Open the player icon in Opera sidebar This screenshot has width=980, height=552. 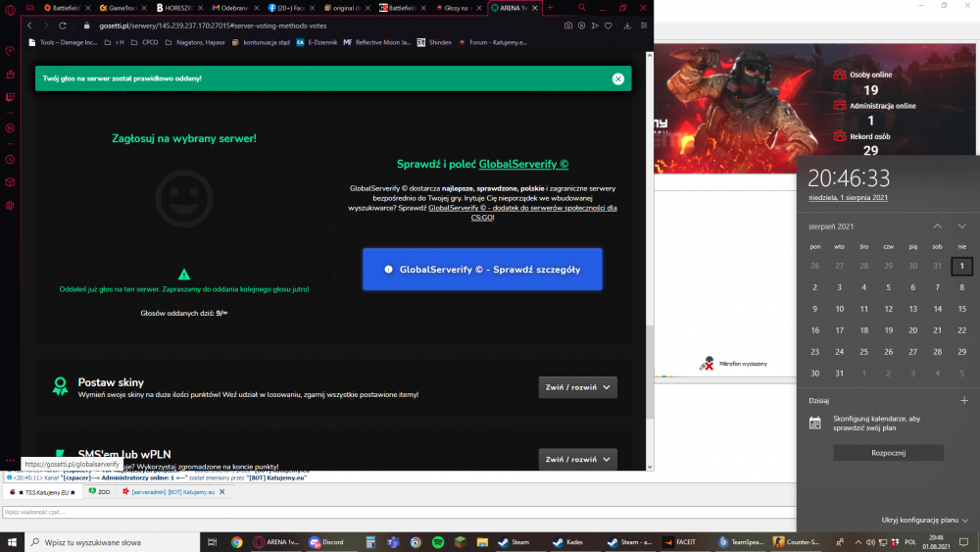pos(10,128)
